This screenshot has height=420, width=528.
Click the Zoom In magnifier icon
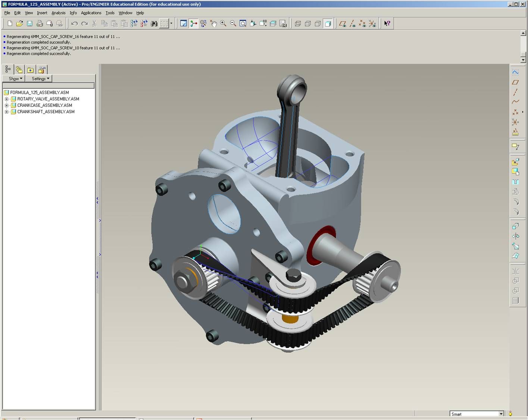point(223,23)
